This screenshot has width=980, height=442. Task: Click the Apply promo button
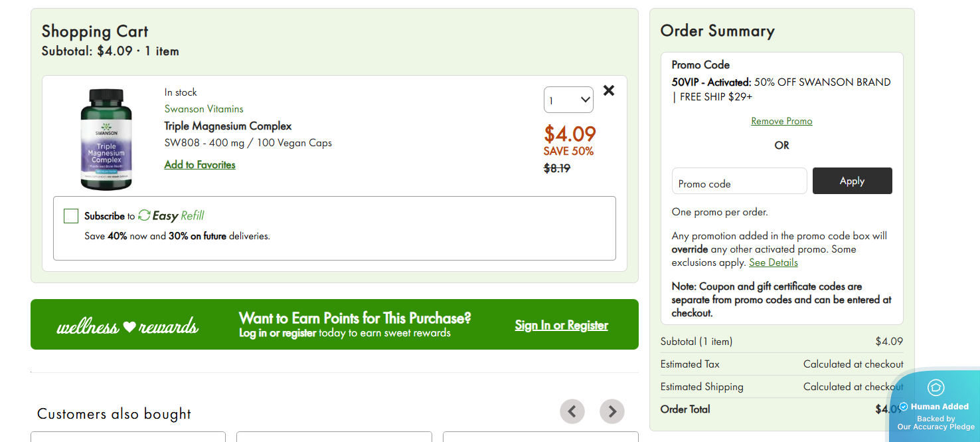852,181
